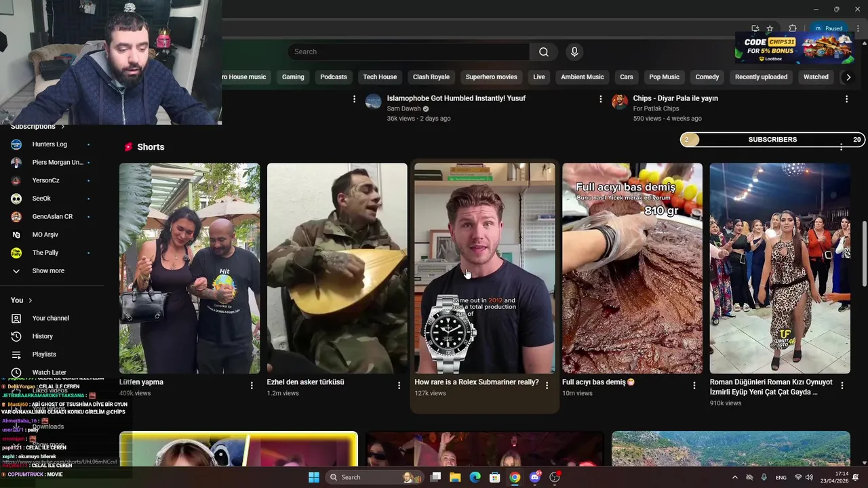Click the Paused profile button in Chrome

click(x=829, y=28)
